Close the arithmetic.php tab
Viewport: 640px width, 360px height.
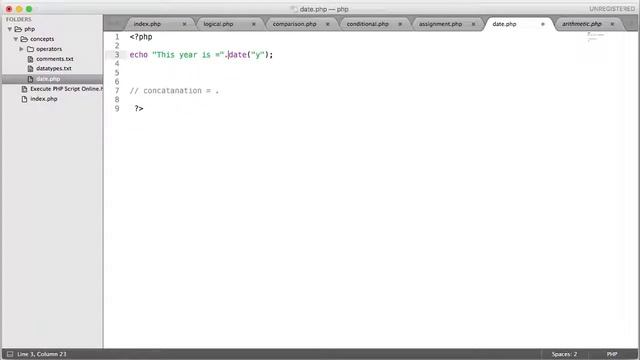pyautogui.click(x=612, y=24)
